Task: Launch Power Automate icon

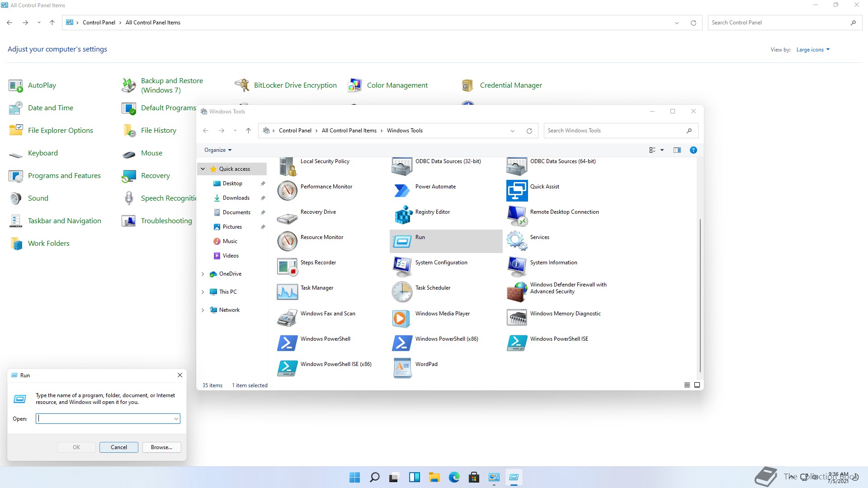Action: [x=402, y=191]
